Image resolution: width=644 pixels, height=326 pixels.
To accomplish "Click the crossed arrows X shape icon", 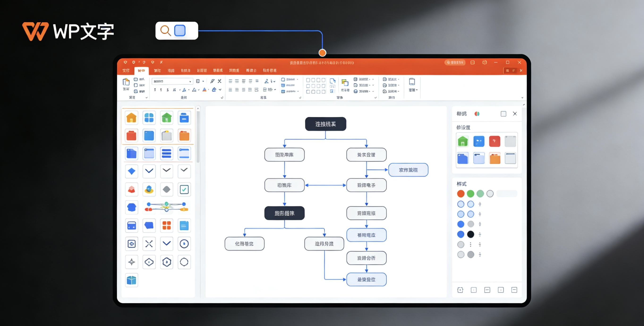I will click(149, 244).
